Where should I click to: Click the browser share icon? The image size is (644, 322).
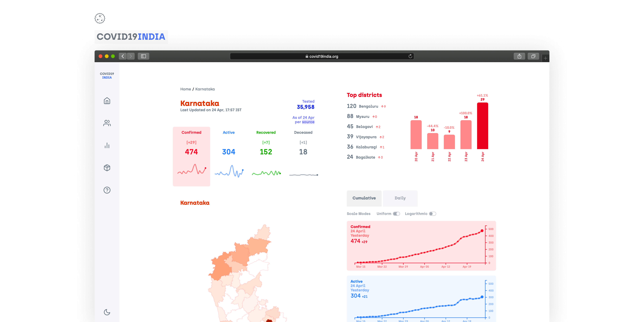click(x=519, y=56)
